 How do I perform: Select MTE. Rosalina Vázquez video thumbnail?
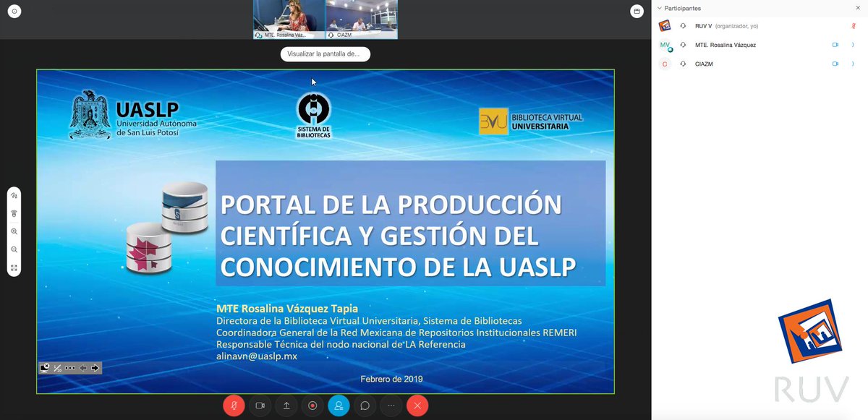pyautogui.click(x=289, y=20)
